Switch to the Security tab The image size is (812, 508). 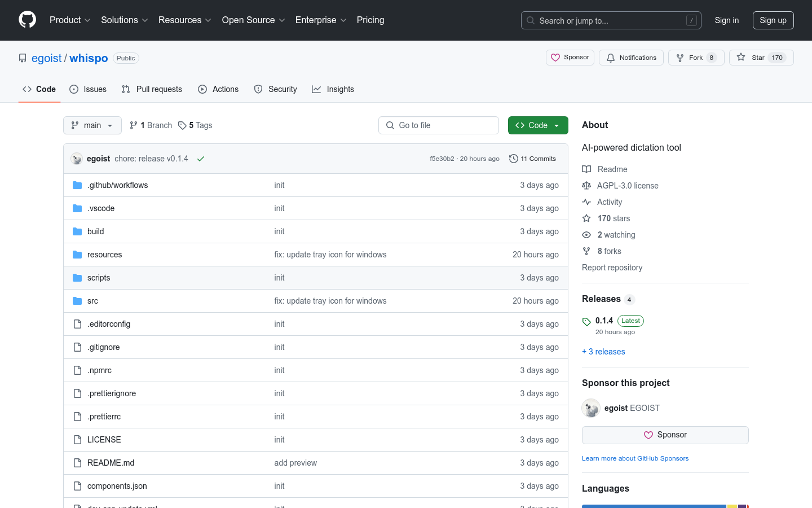click(275, 89)
